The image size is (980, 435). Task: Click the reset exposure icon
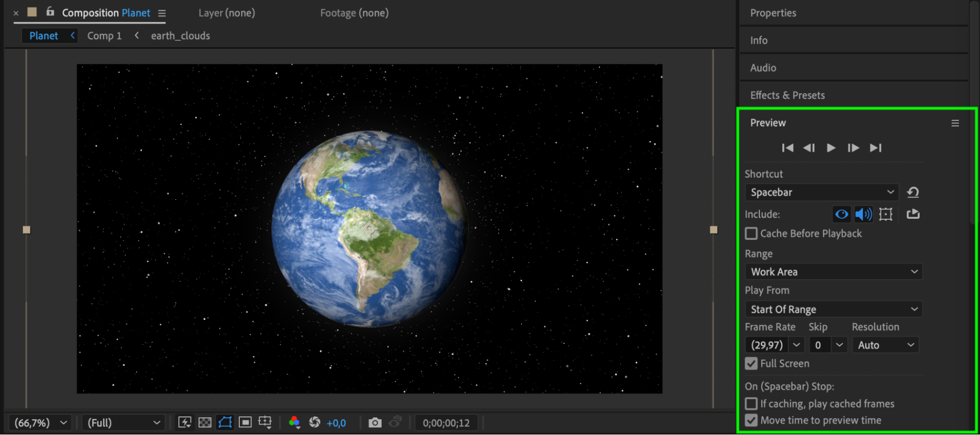pos(315,422)
